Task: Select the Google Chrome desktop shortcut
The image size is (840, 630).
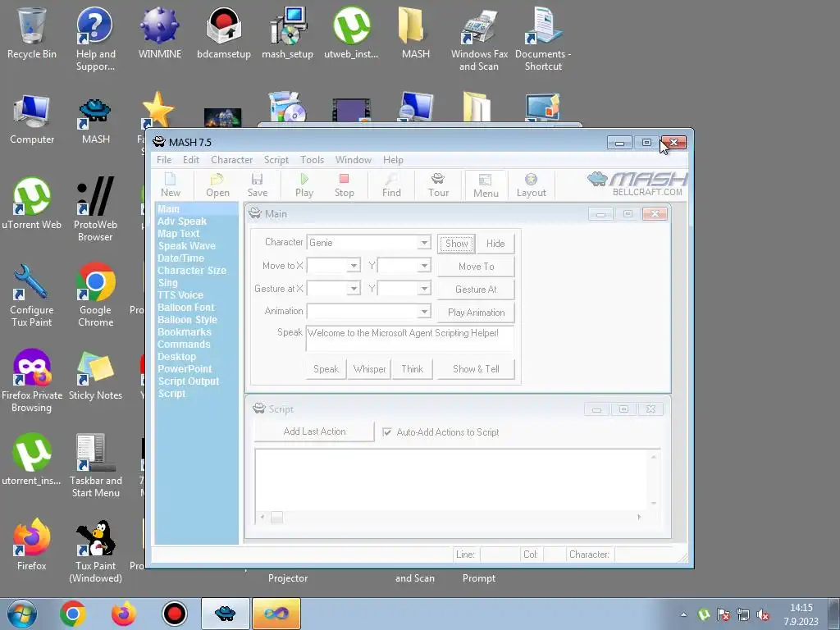Action: coord(95,294)
